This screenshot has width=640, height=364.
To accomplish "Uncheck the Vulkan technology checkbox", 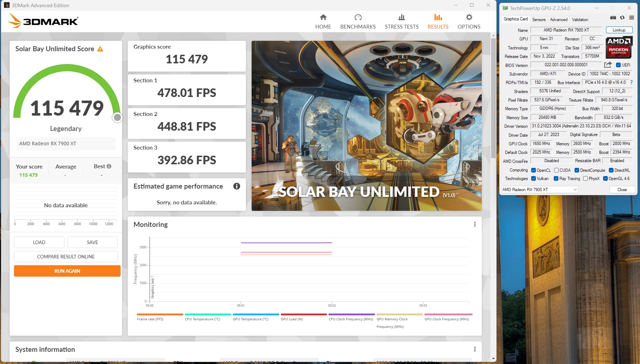I will (533, 178).
